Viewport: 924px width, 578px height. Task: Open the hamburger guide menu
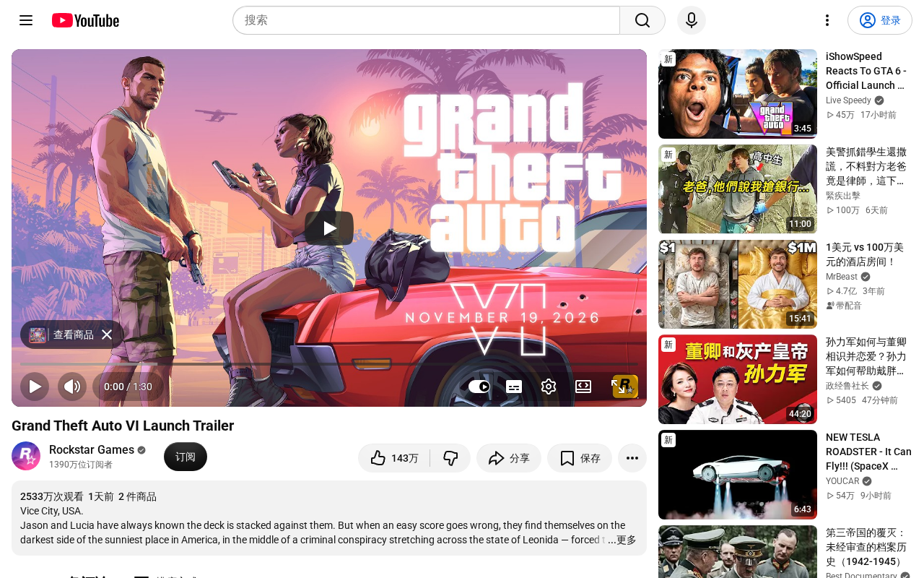26,20
